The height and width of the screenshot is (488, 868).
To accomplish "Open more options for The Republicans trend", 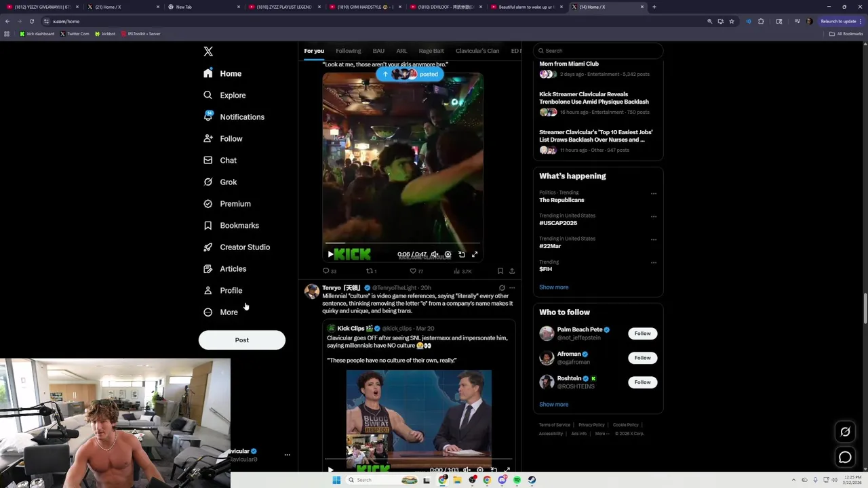I will (654, 194).
